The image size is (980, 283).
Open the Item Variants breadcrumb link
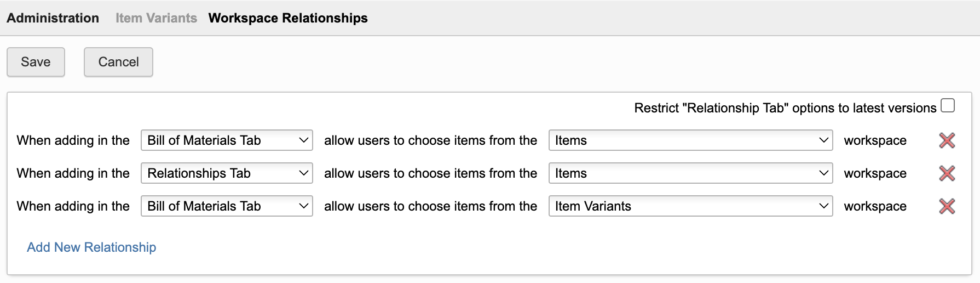pos(156,18)
